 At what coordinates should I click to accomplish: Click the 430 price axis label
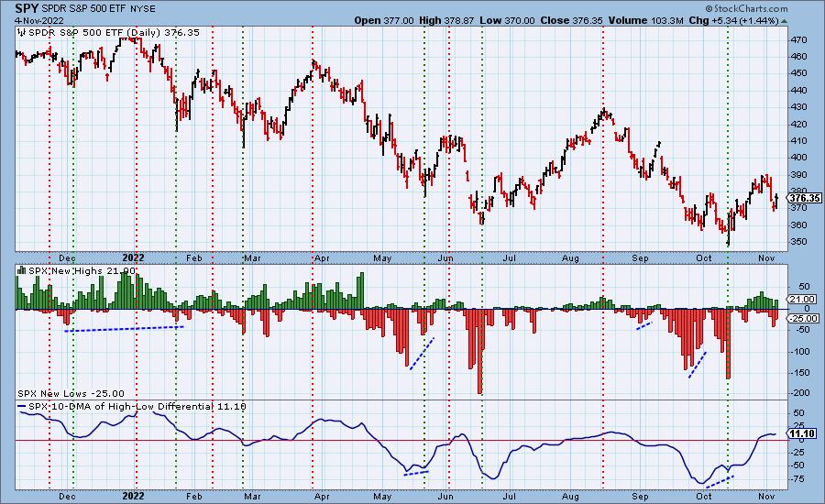click(x=798, y=107)
